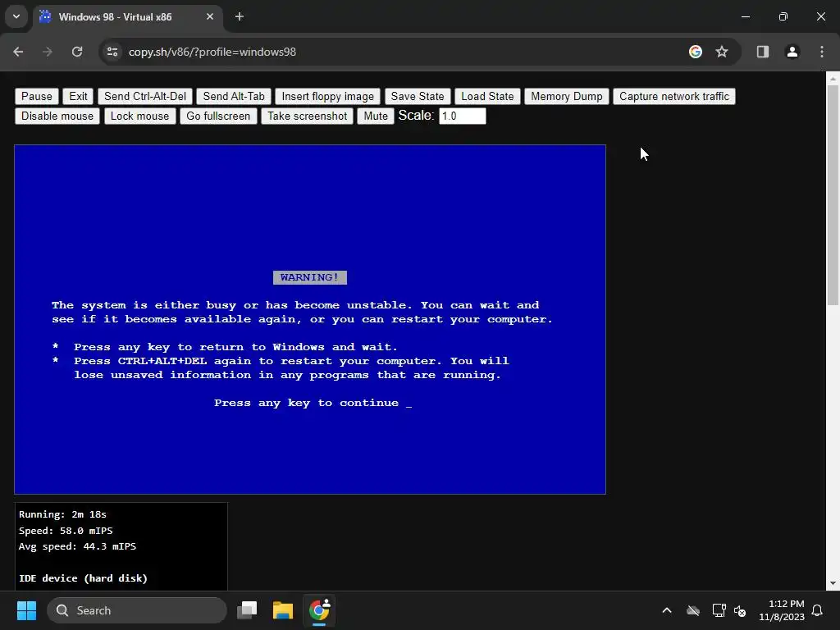Open the Chrome profile icon
Viewport: 840px width, 630px height.
pos(792,52)
